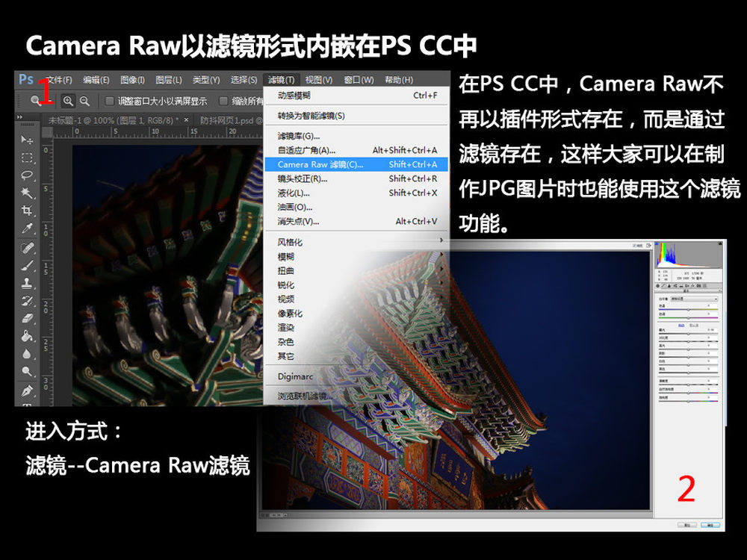Expand the 风格化 submenu

356,242
